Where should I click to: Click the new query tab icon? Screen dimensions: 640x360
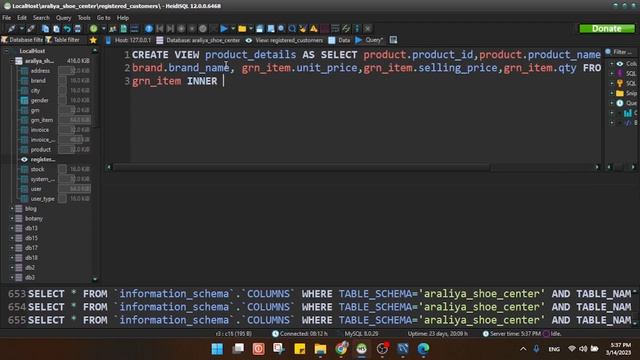pos(393,40)
